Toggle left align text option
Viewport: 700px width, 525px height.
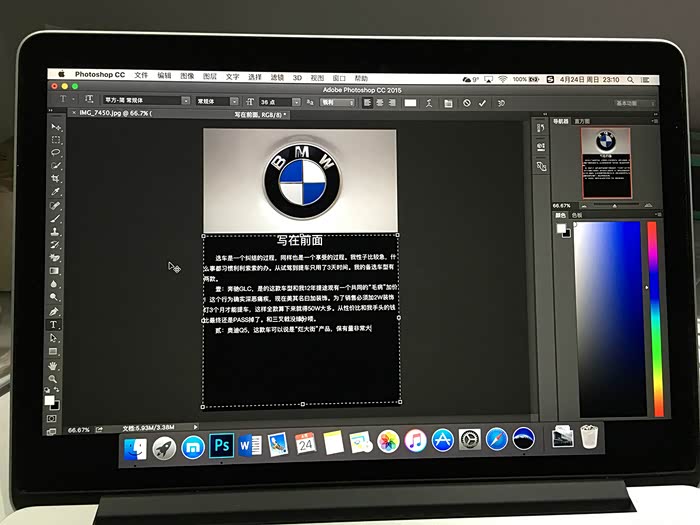(x=367, y=103)
